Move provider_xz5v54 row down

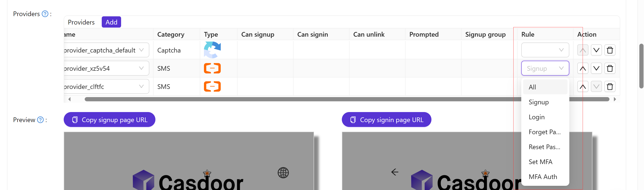pos(596,68)
